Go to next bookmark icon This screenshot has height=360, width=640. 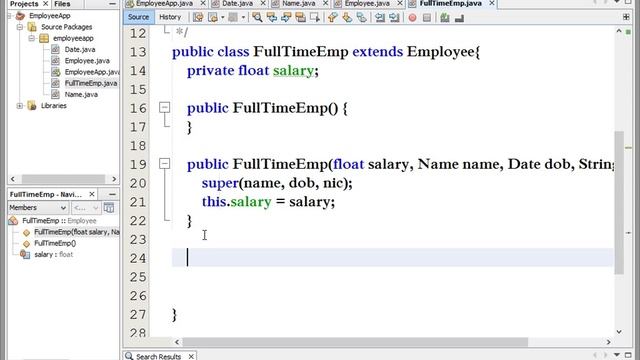[347, 17]
